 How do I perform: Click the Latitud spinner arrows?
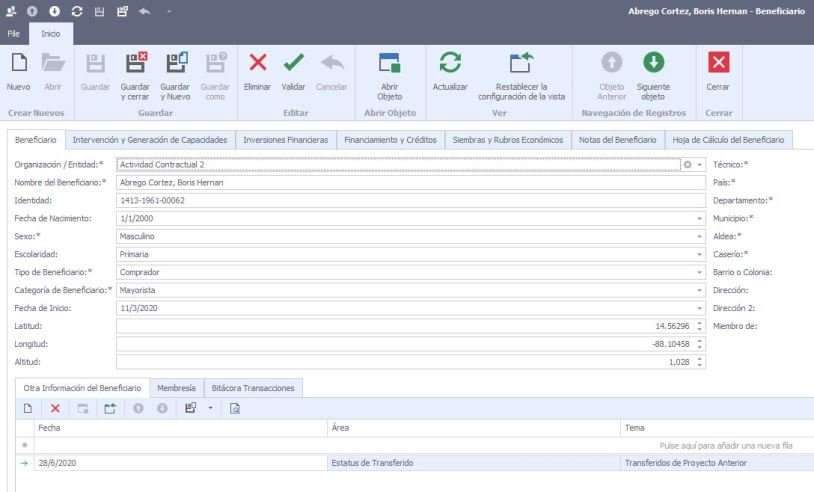pos(699,326)
